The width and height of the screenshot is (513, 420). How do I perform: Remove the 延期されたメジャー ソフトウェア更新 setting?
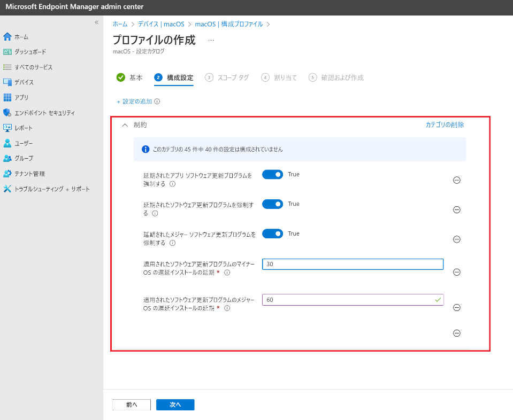(457, 239)
